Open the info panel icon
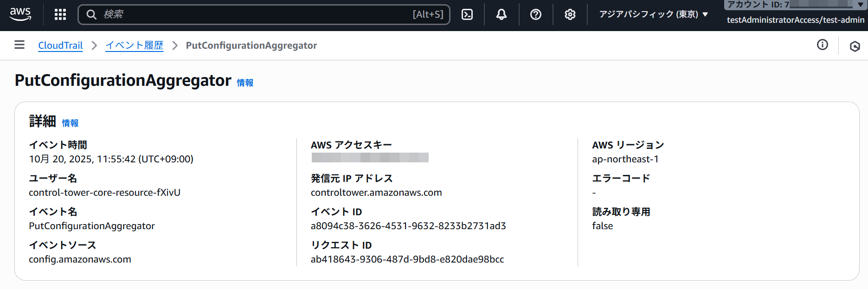The image size is (868, 289). coord(823,45)
